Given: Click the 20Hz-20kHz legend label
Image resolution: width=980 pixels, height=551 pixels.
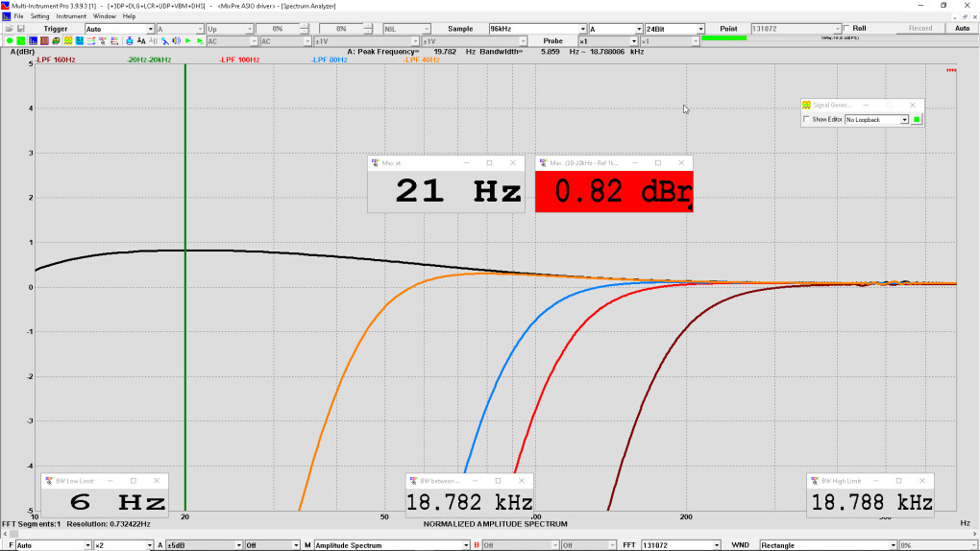Looking at the screenshot, I should pyautogui.click(x=149, y=60).
